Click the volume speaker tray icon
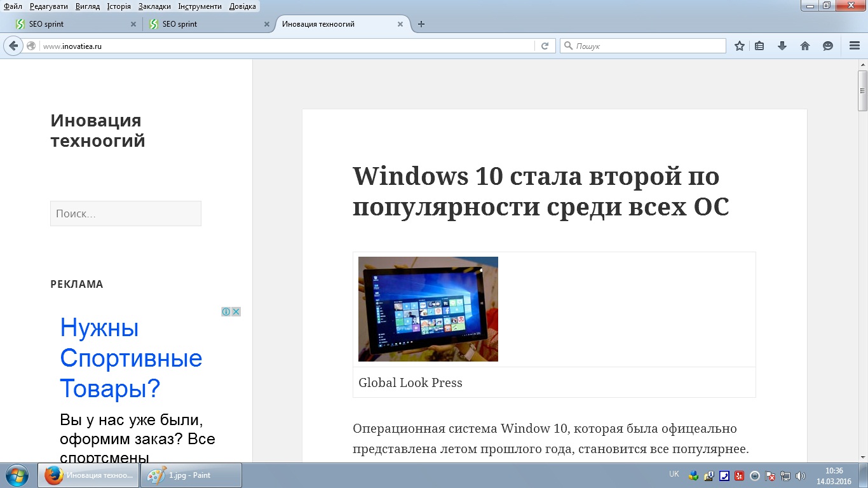The width and height of the screenshot is (868, 488). tap(801, 475)
